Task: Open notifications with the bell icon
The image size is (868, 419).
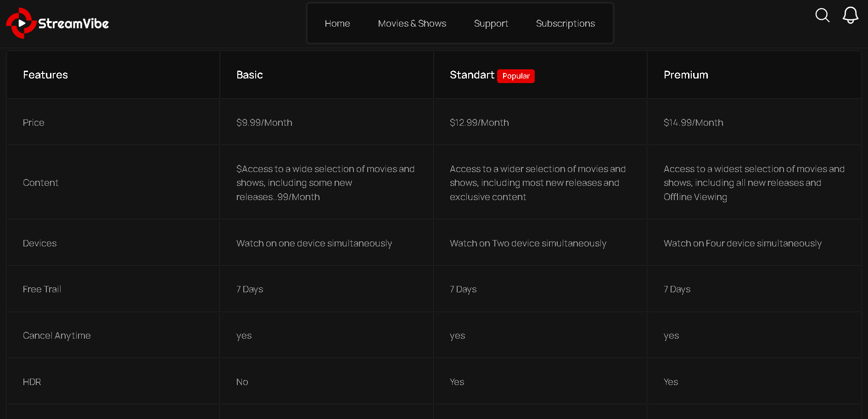Action: [850, 15]
